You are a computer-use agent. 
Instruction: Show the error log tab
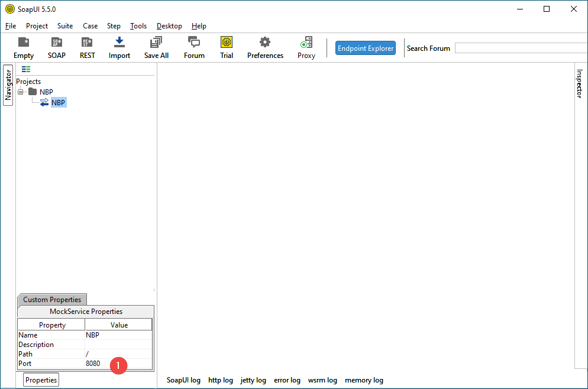point(287,380)
